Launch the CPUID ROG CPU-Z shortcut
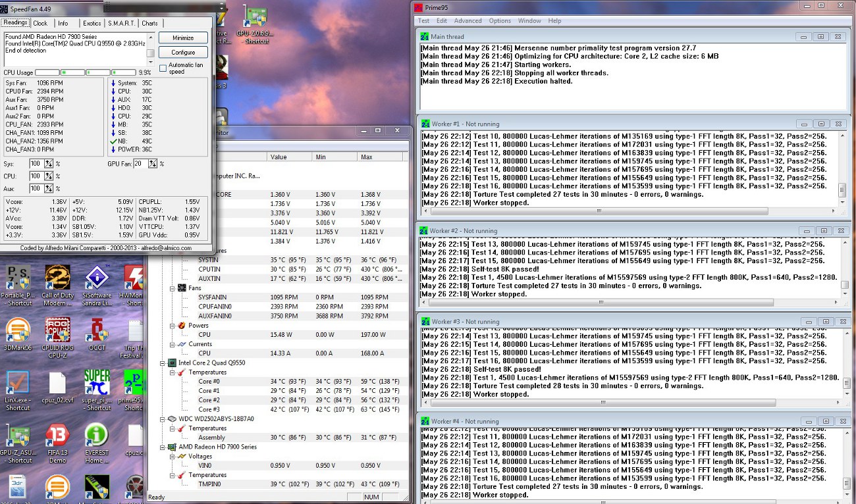The width and height of the screenshot is (856, 504). point(58,330)
